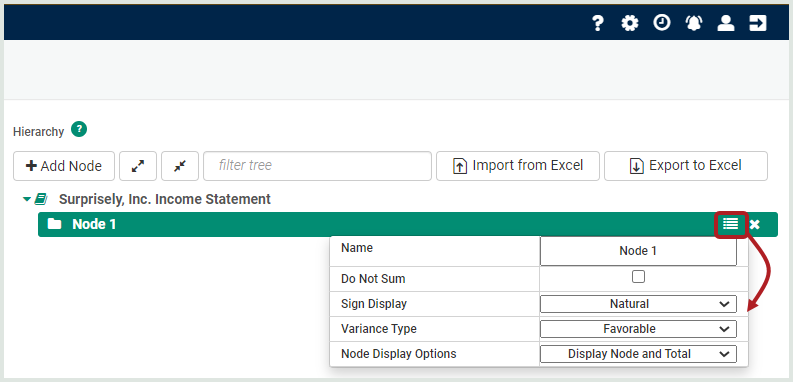
Task: Open the Sign Display dropdown
Action: click(x=638, y=304)
